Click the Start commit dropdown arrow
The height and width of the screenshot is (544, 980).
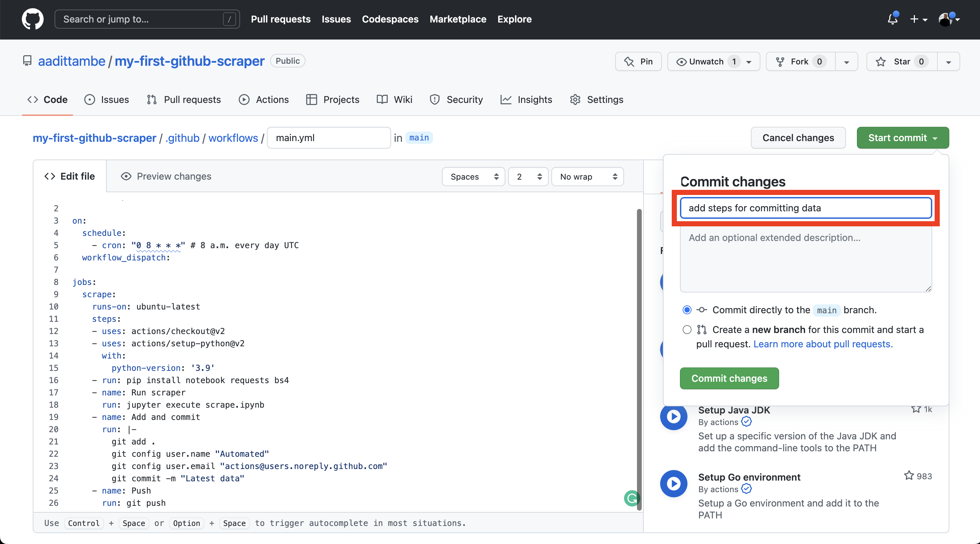(934, 138)
